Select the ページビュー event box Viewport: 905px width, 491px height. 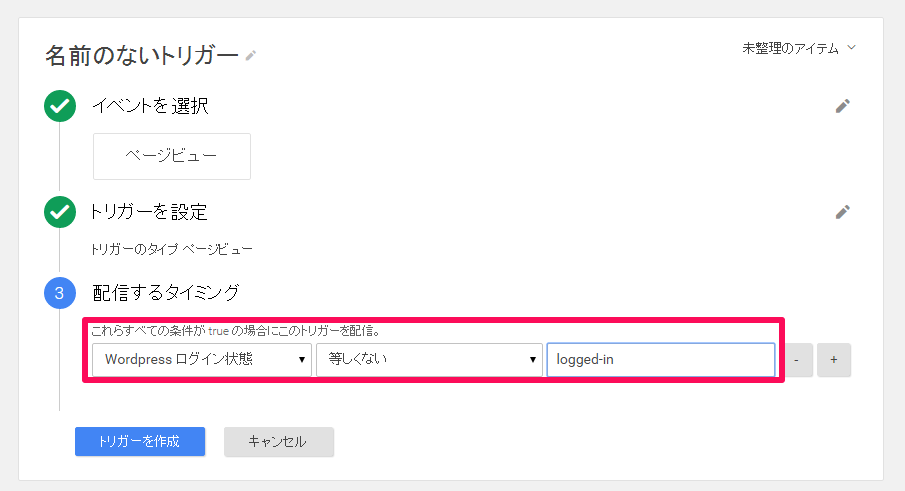172,156
